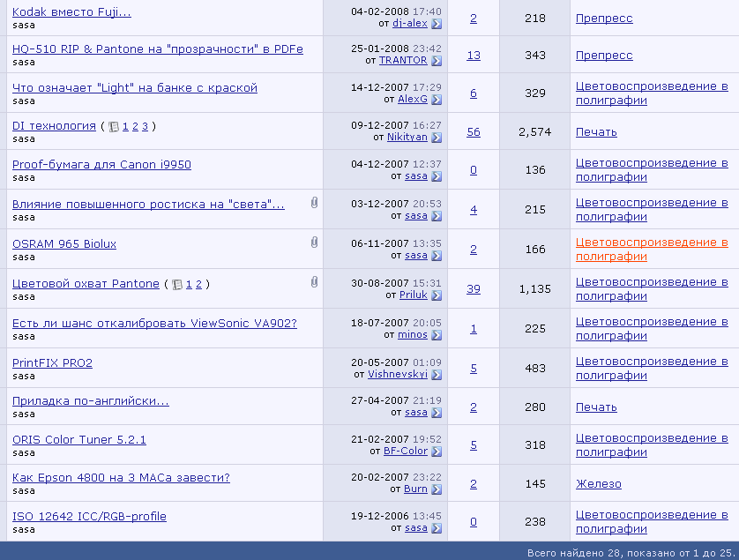The width and height of the screenshot is (739, 560).
Task: Open thread ISO 12642 ICC/RGB-profile
Action: pos(90,517)
